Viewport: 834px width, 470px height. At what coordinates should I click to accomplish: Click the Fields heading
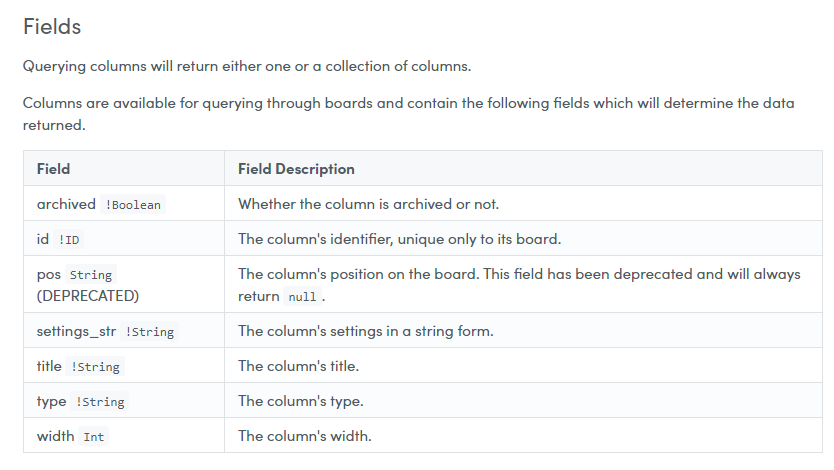coord(52,27)
